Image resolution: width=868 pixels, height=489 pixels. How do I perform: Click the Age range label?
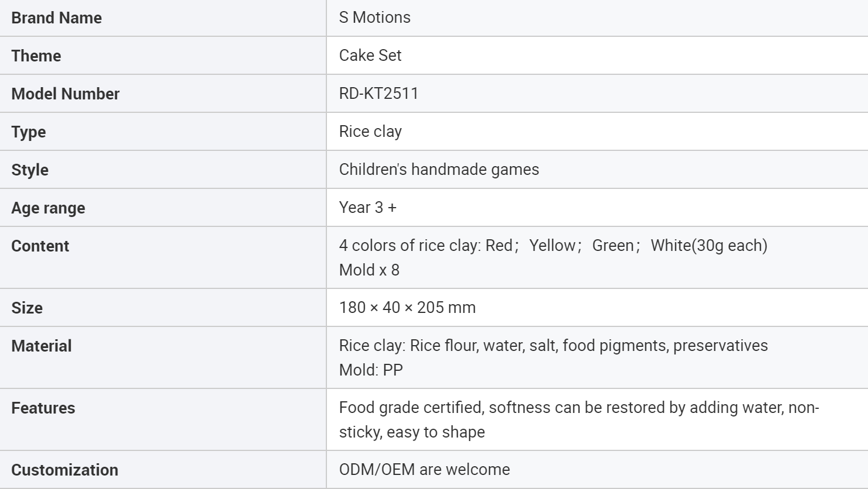pyautogui.click(x=48, y=208)
